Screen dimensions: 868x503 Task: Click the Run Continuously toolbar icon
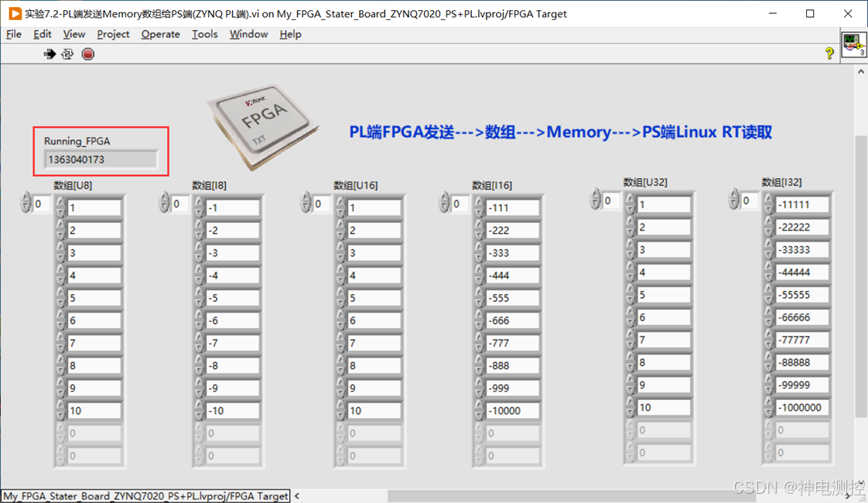click(x=67, y=53)
